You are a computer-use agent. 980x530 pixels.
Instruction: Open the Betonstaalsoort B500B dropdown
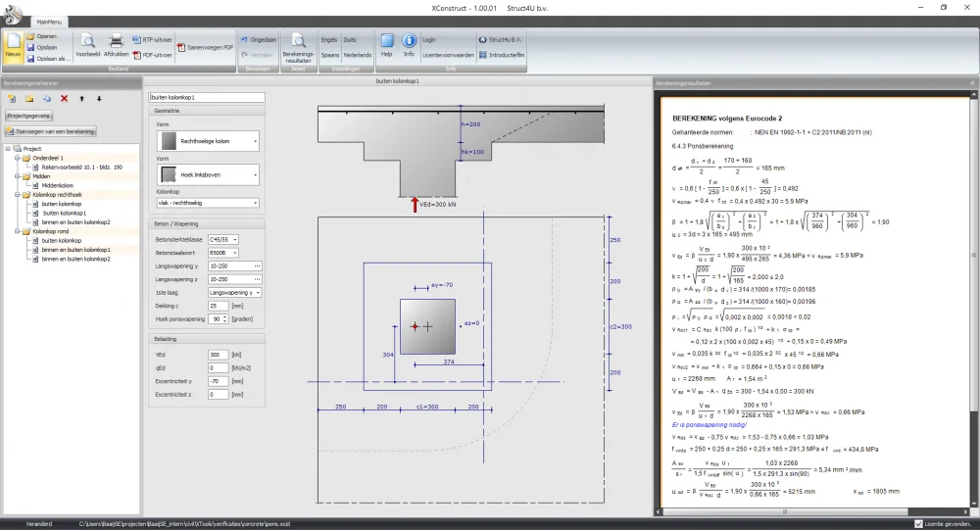click(223, 253)
